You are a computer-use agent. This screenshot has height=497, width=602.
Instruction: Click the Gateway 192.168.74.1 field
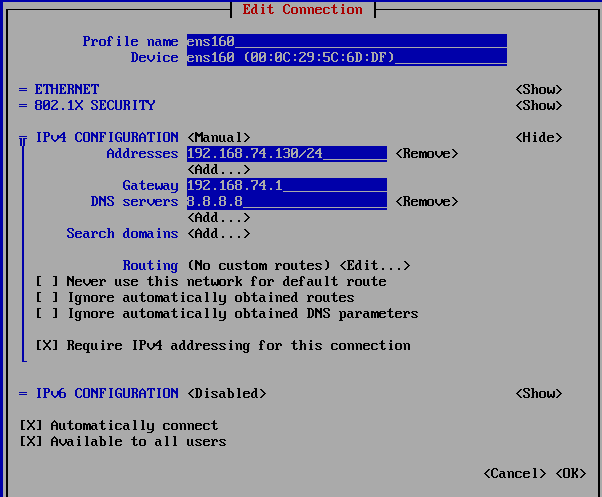286,186
